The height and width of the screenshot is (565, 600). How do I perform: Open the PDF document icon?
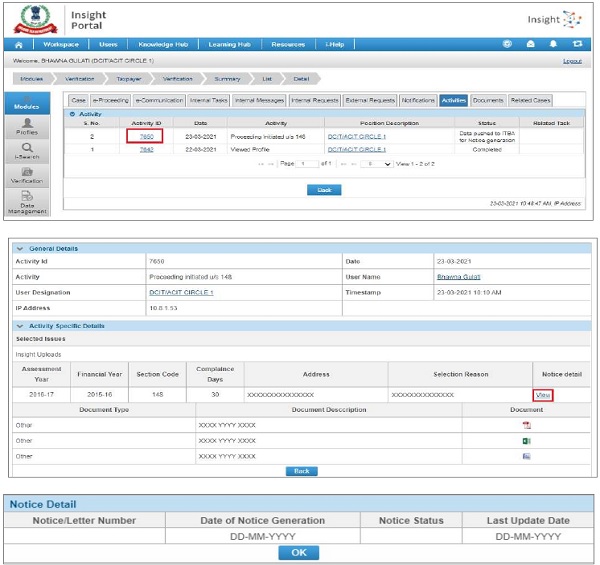527,425
